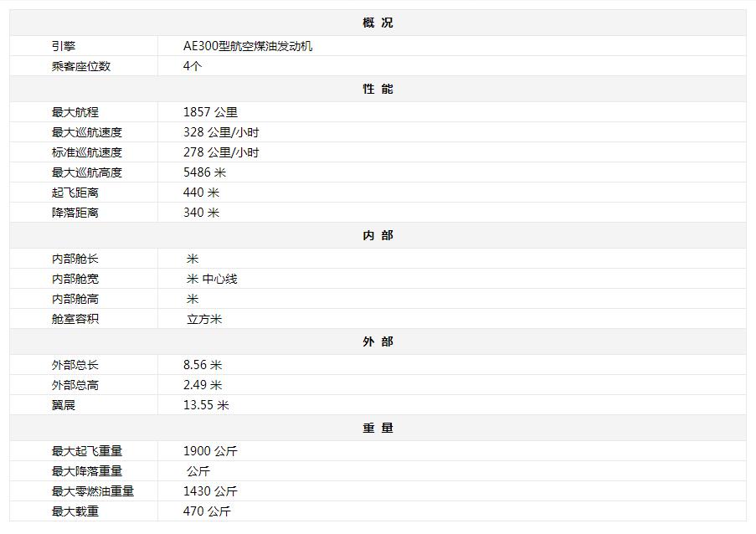Click the 内部 section header

[x=378, y=235]
